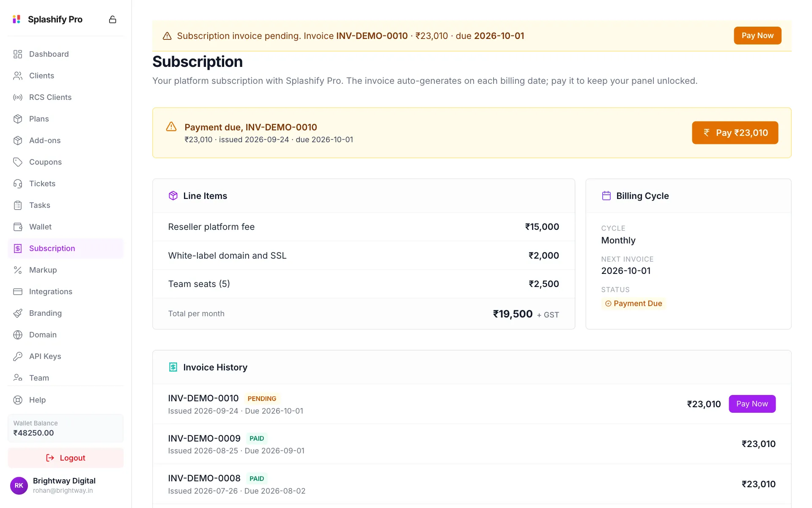This screenshot has width=812, height=508.
Task: Open the Coupons tag icon
Action: [x=18, y=162]
